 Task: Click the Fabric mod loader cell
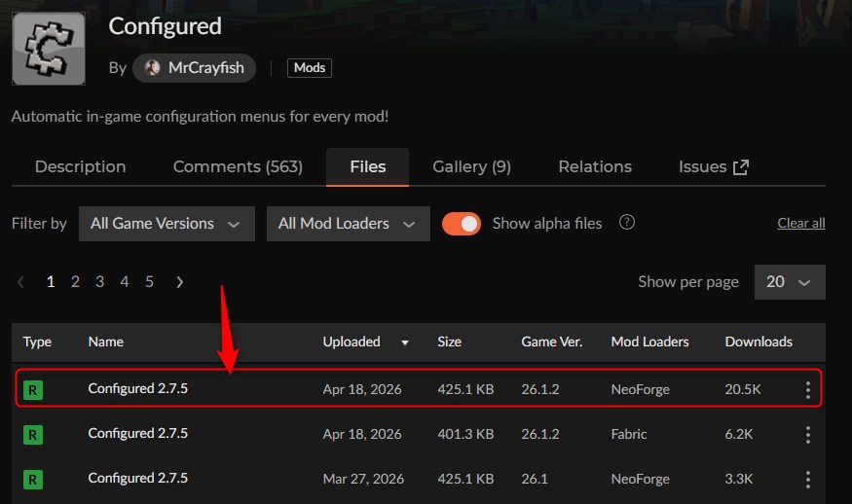[629, 435]
